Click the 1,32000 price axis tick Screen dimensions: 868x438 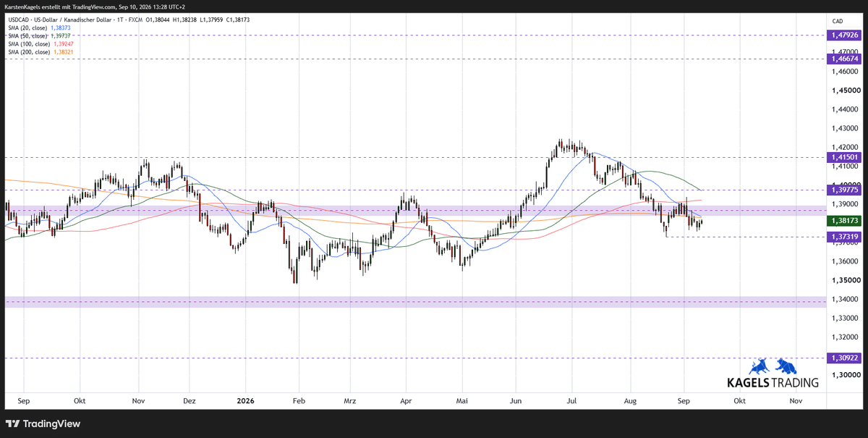(x=845, y=337)
